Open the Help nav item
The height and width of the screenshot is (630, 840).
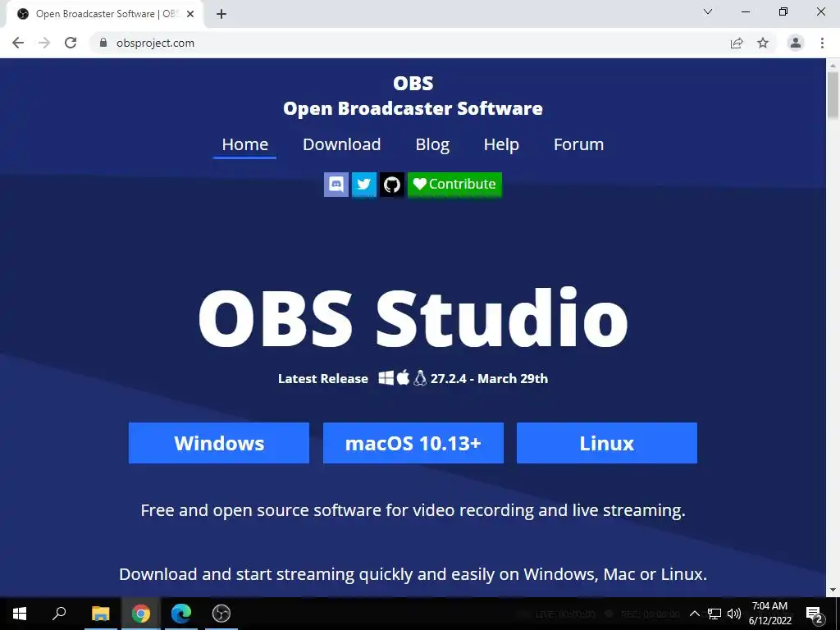[501, 144]
